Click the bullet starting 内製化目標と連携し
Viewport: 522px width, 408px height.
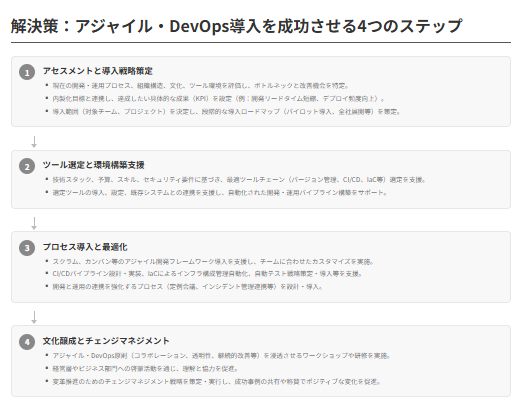219,99
